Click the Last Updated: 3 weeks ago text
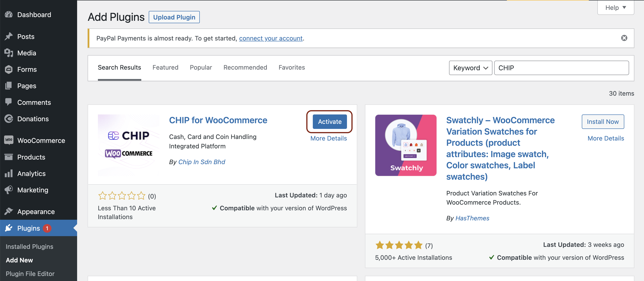The image size is (644, 281). (584, 244)
